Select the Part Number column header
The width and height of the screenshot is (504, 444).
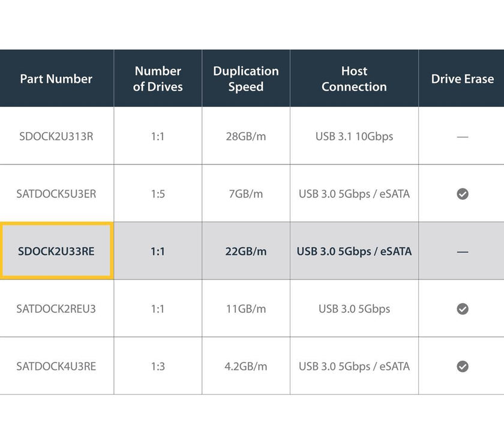coord(56,79)
